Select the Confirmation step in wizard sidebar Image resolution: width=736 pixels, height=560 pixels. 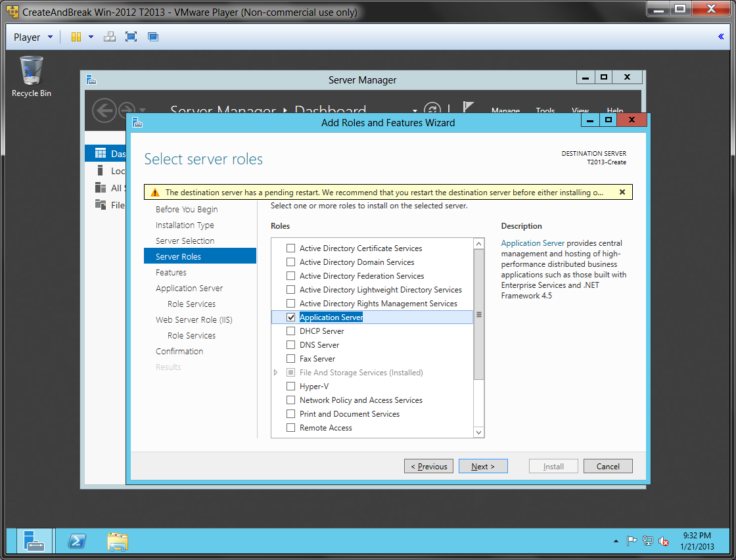tap(179, 352)
